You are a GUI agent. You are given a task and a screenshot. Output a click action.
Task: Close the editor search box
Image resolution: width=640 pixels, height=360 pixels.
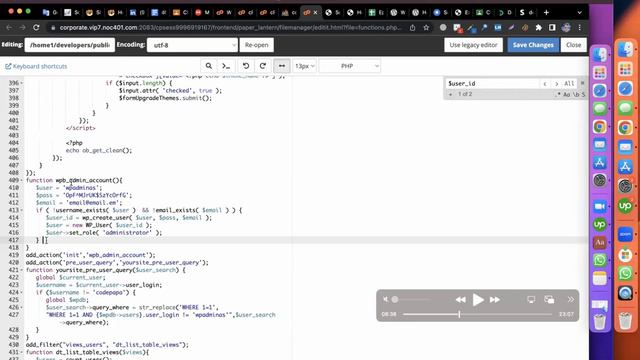(582, 83)
